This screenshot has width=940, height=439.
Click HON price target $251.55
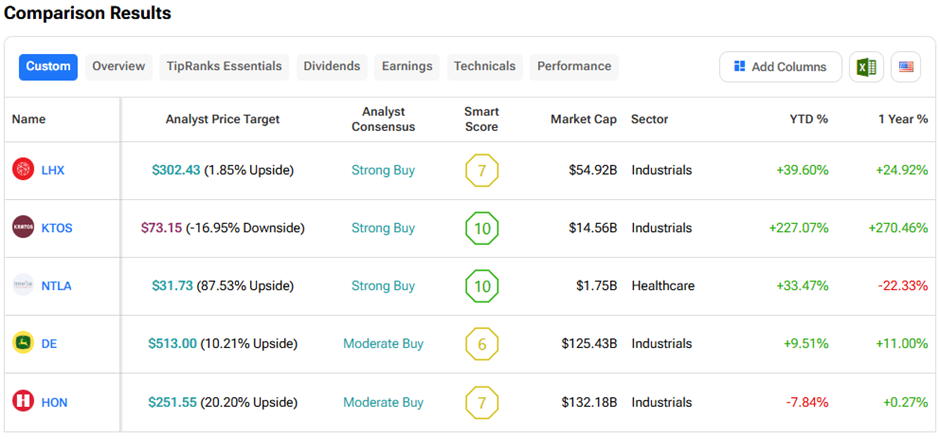(x=173, y=402)
